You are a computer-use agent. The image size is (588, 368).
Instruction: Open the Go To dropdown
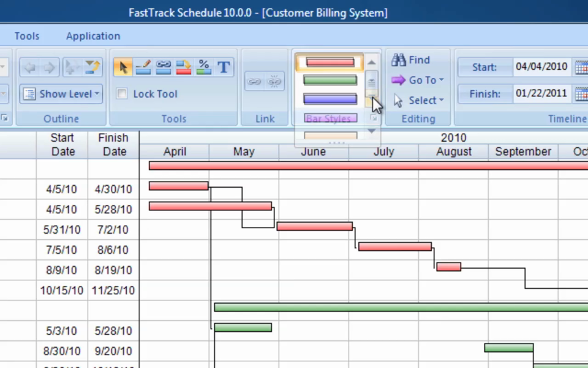coord(418,80)
